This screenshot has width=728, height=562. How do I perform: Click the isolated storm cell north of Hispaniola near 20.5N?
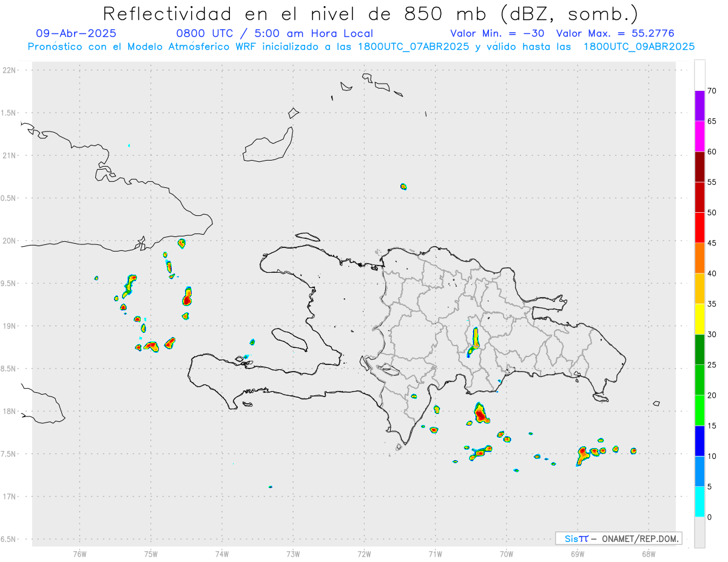pos(403,186)
